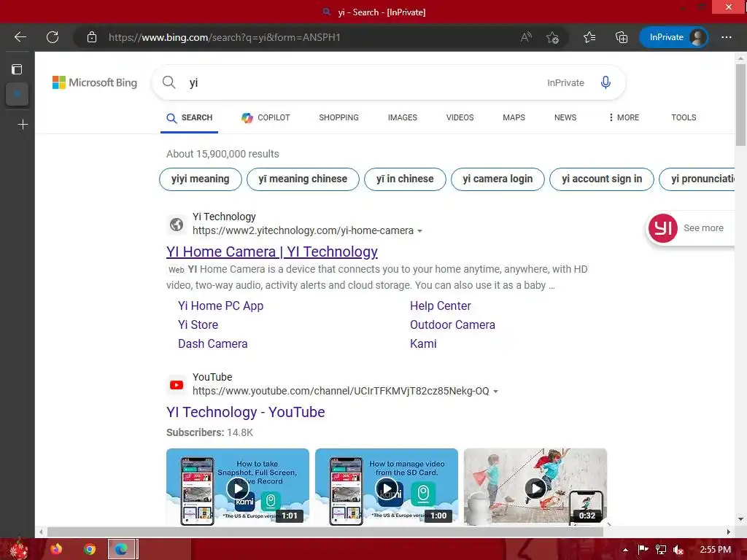Launch Firefox from the taskbar
The width and height of the screenshot is (747, 560).
[56, 550]
